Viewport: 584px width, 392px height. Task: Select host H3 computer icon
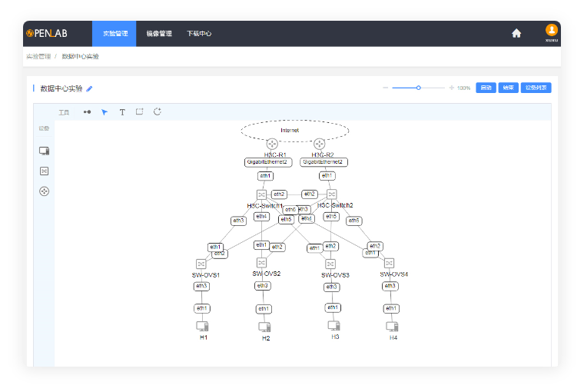(x=334, y=326)
